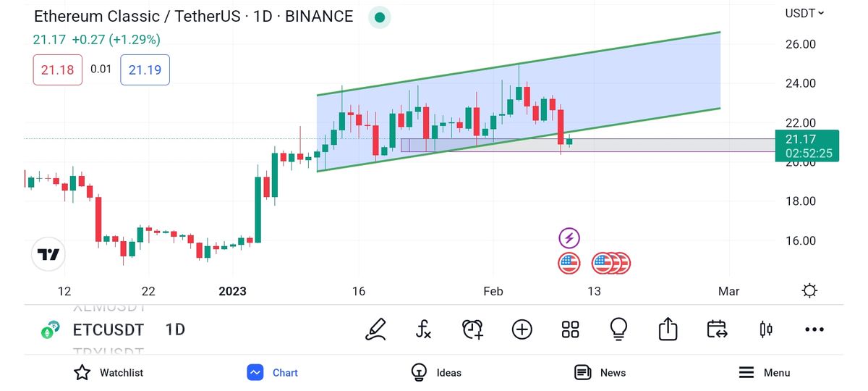Change the candlestick chart type
This screenshot has width=868, height=391.
pyautogui.click(x=765, y=329)
